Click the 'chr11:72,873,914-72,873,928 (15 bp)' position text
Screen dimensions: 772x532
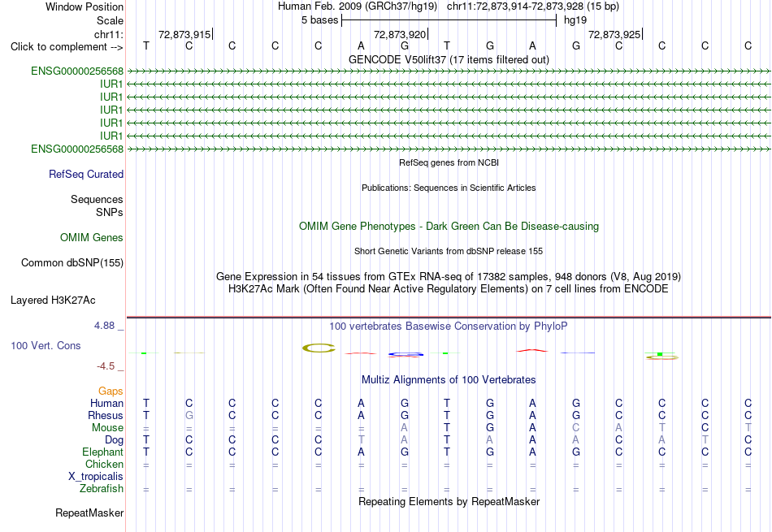click(533, 6)
